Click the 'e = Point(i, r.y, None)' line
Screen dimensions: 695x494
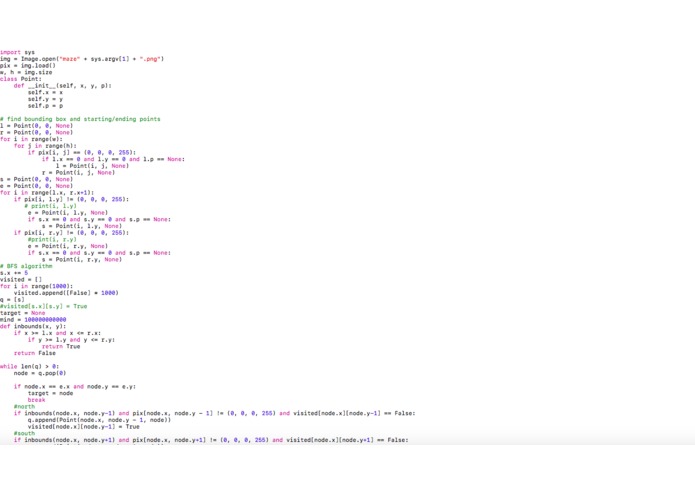pyautogui.click(x=68, y=246)
